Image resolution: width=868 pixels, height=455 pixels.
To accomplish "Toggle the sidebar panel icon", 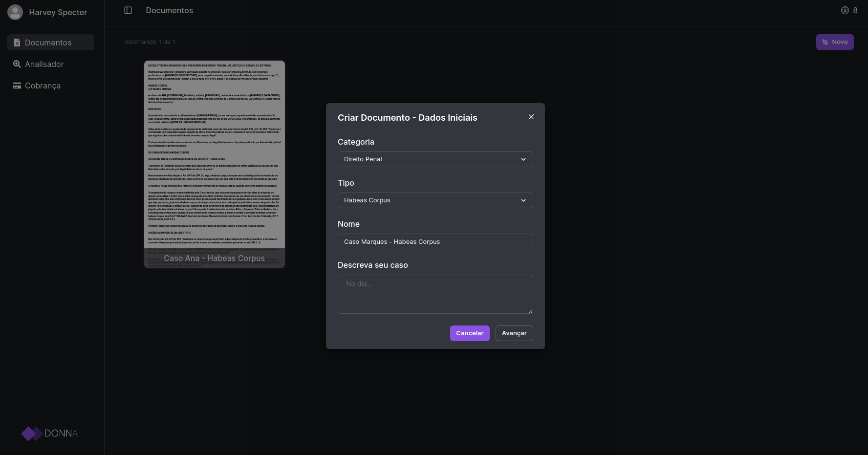I will (128, 10).
